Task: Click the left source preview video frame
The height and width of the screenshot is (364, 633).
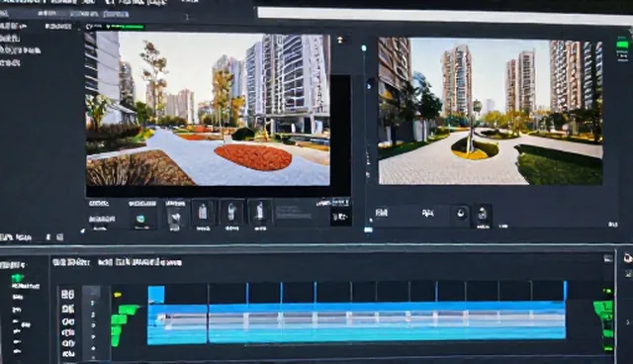Action: [x=208, y=109]
